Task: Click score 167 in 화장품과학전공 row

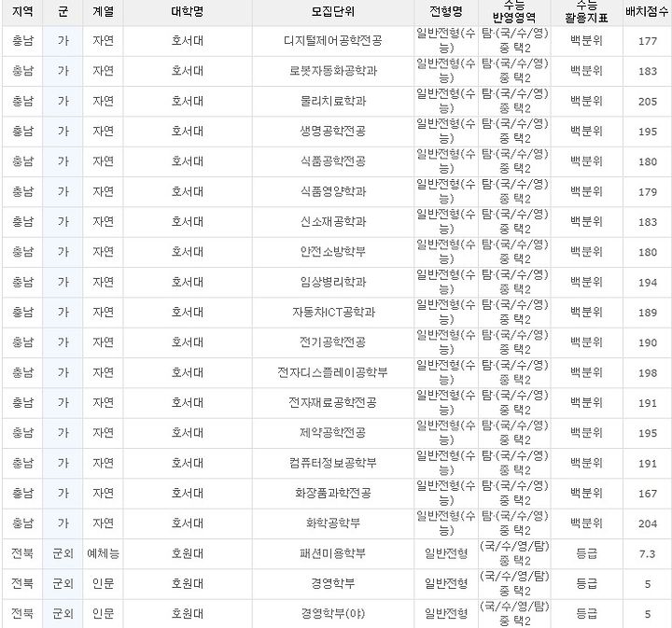Action: (647, 494)
